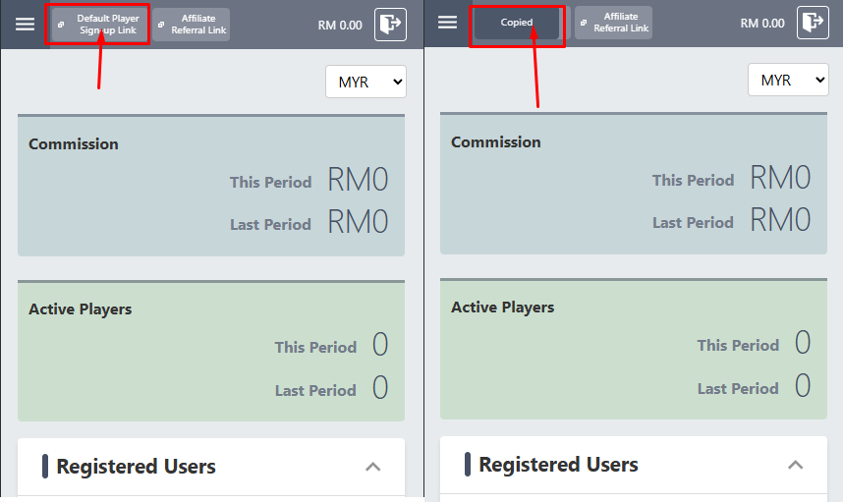Select Commission card in left panel

(211, 186)
